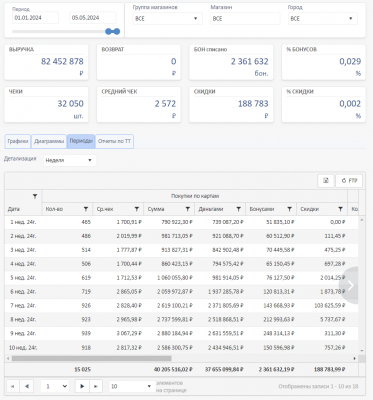The image size is (373, 400).
Task: Click the period start date field 01.01.2024
Action: tap(35, 18)
